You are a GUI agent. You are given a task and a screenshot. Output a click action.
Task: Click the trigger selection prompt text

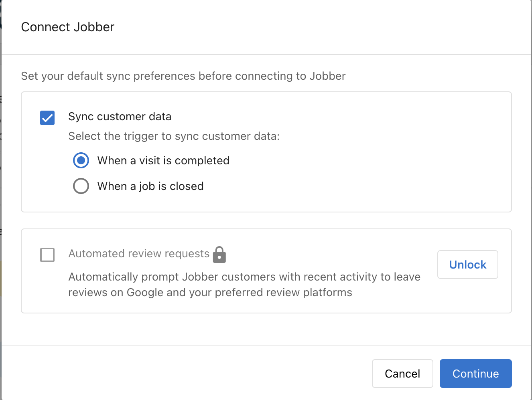pyautogui.click(x=174, y=136)
